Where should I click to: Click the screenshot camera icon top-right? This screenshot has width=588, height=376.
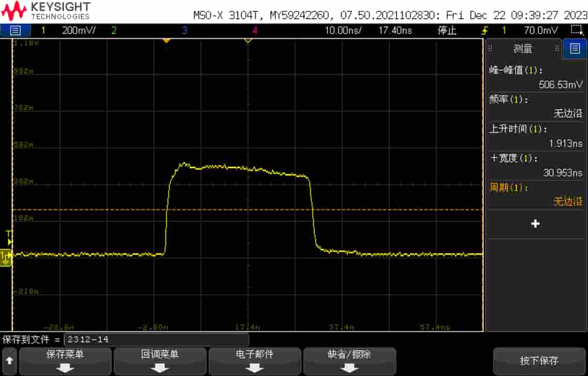pyautogui.click(x=578, y=29)
